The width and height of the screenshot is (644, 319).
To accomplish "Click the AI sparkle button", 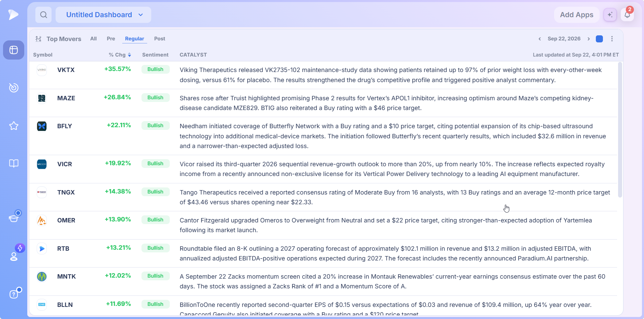I will (610, 15).
